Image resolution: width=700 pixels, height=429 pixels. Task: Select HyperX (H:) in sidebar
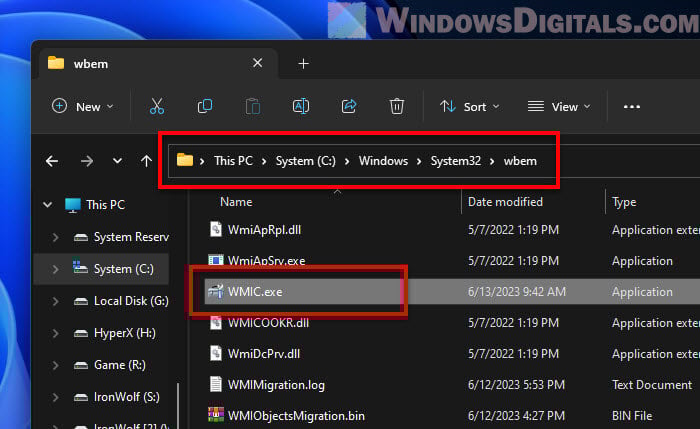click(x=114, y=333)
